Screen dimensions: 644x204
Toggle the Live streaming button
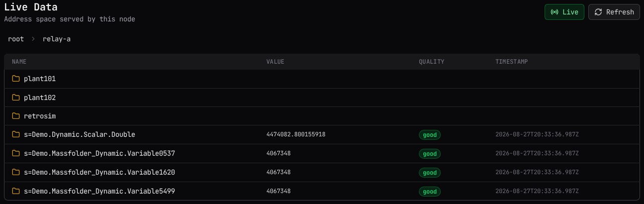click(564, 12)
